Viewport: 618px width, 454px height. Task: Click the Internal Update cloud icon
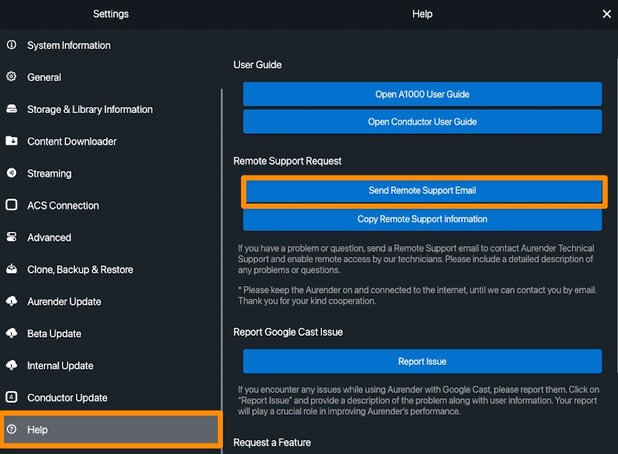(11, 365)
